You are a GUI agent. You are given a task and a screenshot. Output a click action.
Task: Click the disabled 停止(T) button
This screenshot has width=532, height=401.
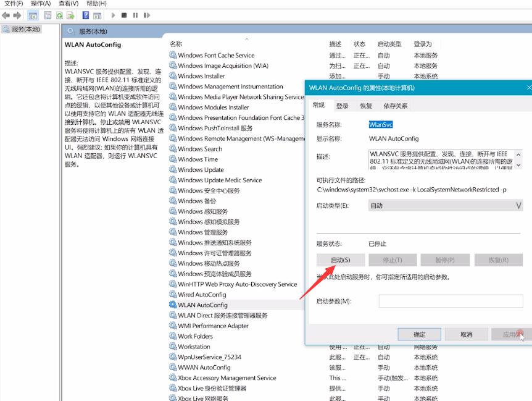(x=393, y=260)
